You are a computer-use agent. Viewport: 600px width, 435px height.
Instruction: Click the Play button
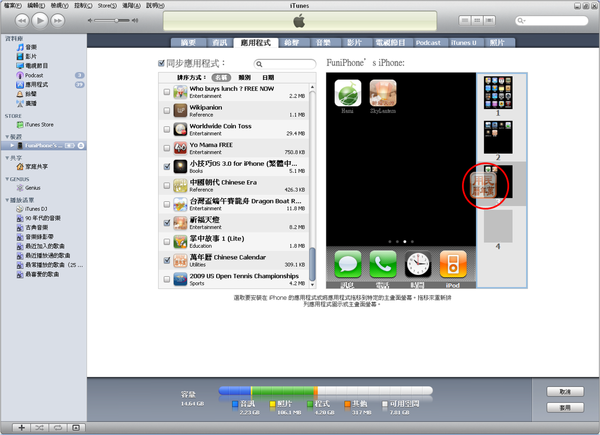coord(40,20)
